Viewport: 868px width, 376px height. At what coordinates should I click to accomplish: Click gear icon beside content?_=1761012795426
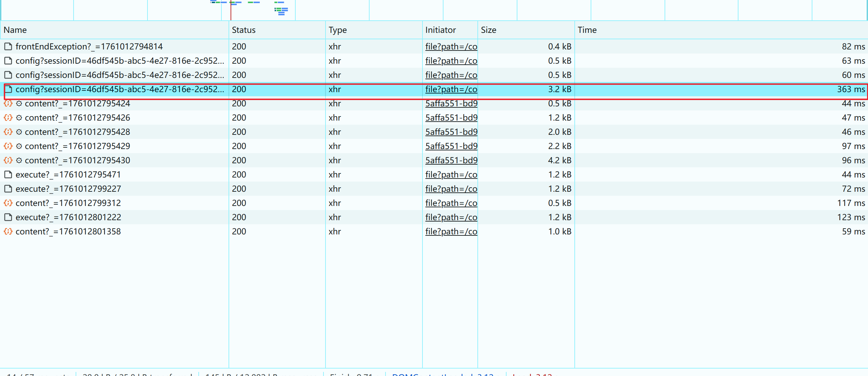point(19,118)
